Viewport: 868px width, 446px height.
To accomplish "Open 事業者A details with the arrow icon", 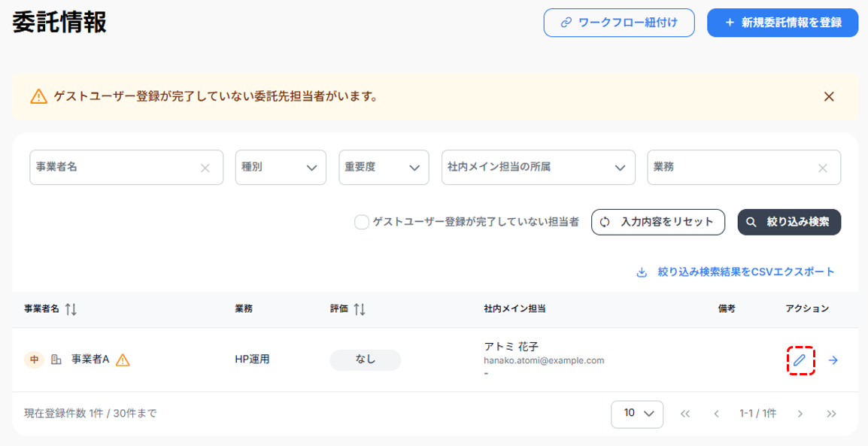I will click(833, 360).
